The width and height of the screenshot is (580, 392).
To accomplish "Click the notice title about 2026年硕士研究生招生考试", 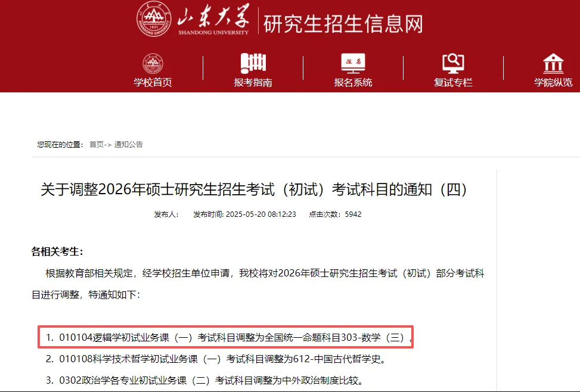I will pyautogui.click(x=254, y=189).
